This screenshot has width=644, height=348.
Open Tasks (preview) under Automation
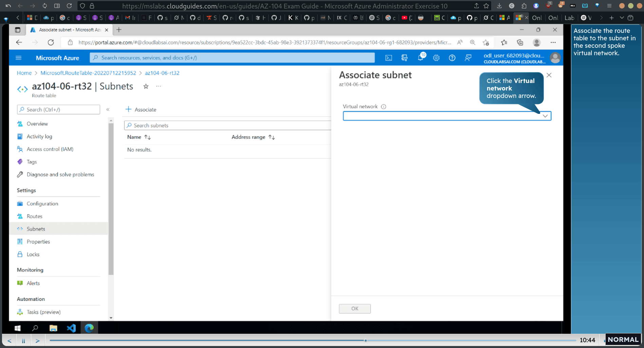point(43,312)
